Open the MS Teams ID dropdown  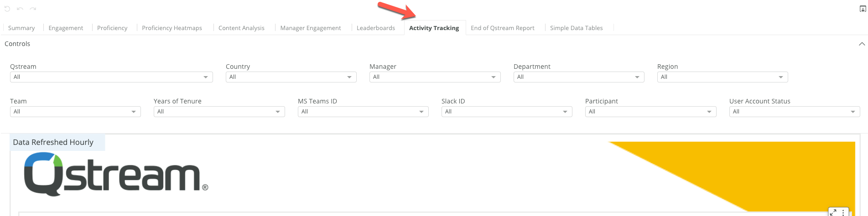363,112
